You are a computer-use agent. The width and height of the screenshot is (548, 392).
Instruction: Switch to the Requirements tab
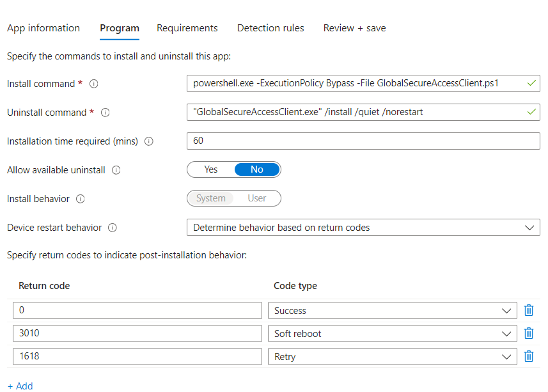[187, 28]
